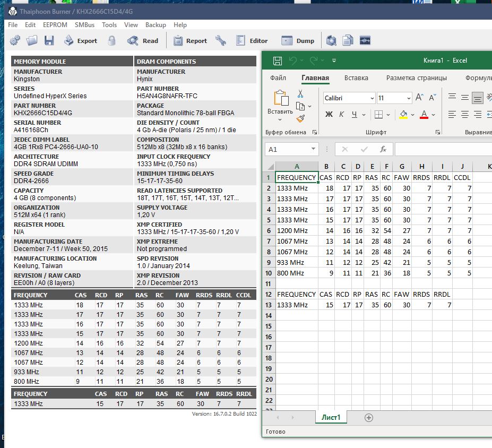Click the Report button in Thaiphoon toolbar

click(x=190, y=40)
